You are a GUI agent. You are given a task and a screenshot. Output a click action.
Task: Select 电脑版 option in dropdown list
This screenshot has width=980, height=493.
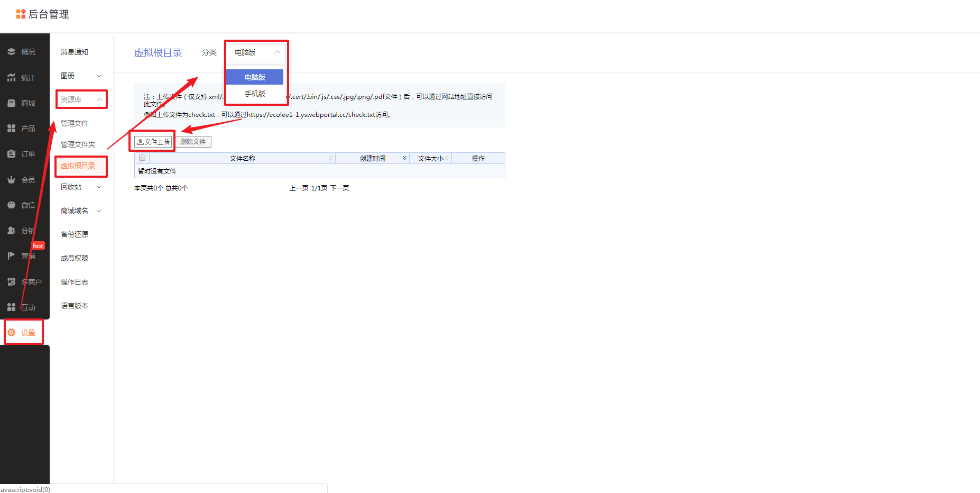(255, 77)
